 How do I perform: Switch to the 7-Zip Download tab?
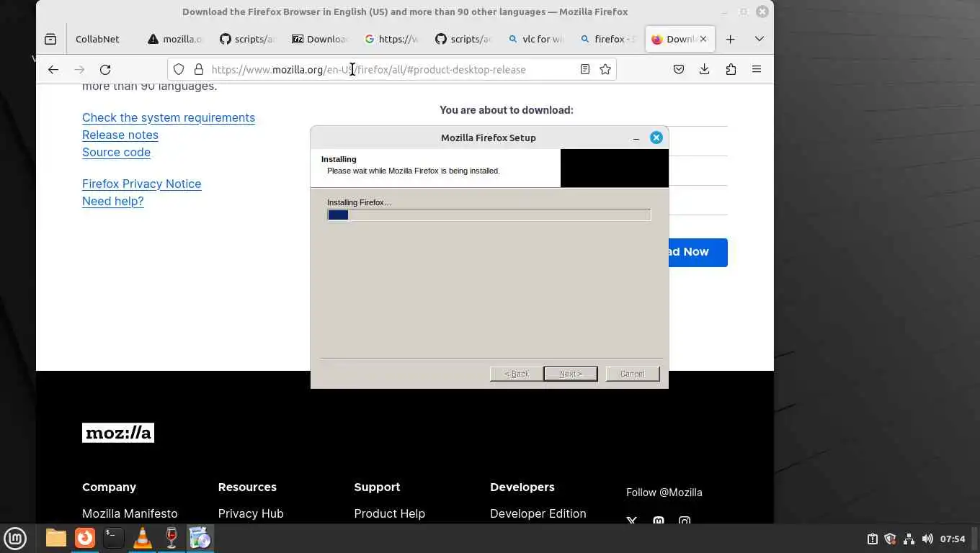(319, 39)
